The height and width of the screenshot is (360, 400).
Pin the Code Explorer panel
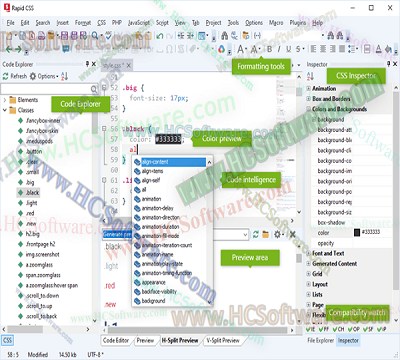(88, 64)
